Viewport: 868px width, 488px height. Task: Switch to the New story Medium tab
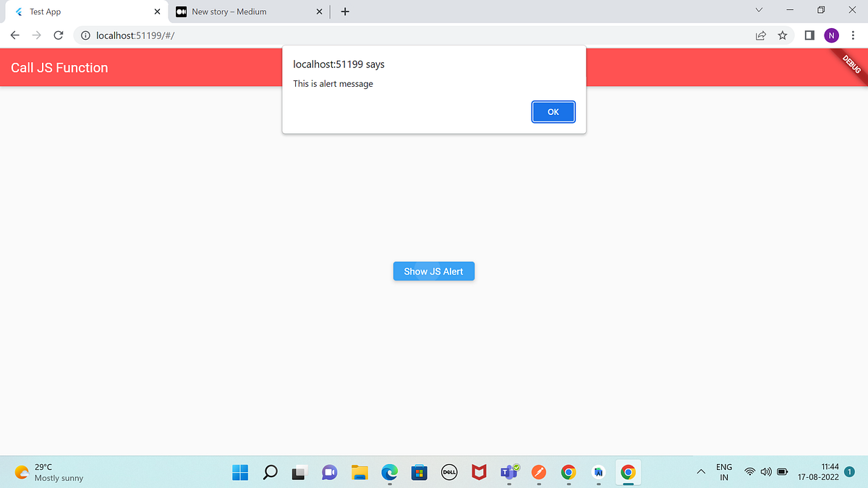(239, 12)
